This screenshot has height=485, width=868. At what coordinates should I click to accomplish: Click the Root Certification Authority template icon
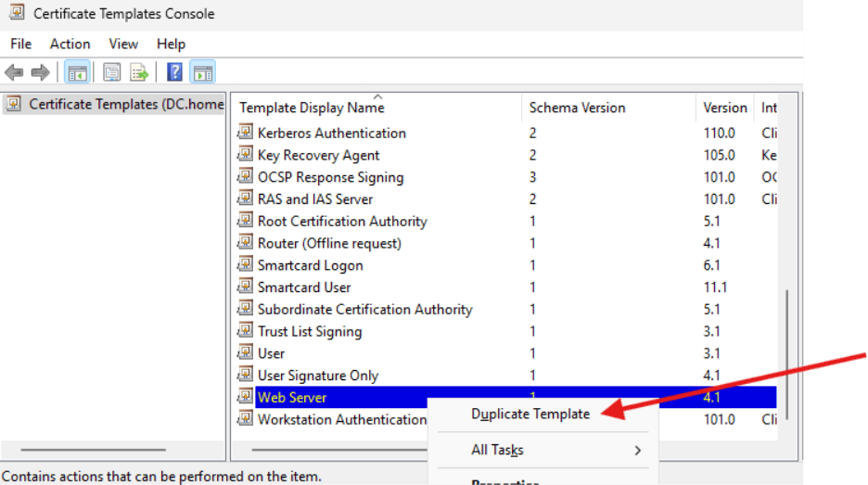click(x=245, y=221)
